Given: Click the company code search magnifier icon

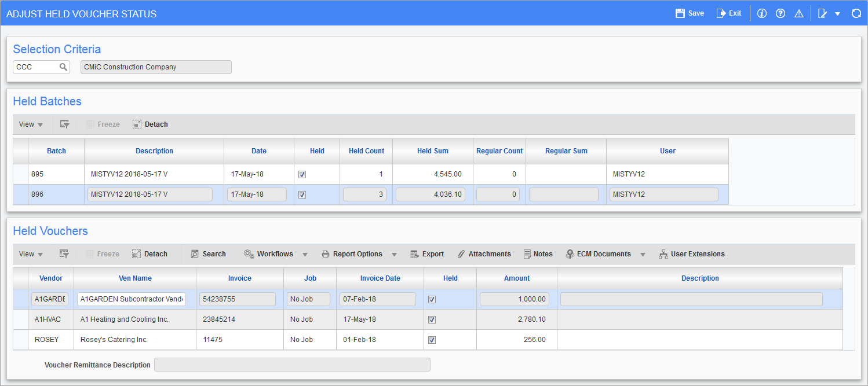Looking at the screenshot, I should coord(63,67).
